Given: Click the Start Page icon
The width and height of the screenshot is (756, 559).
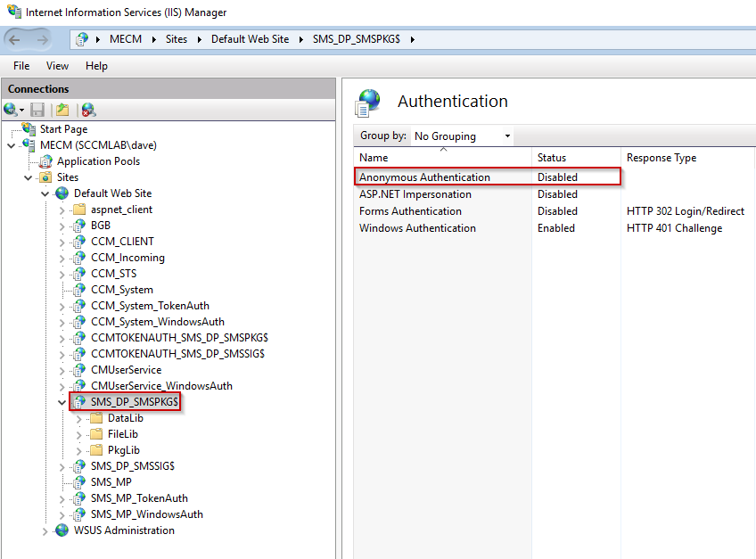Looking at the screenshot, I should (29, 128).
